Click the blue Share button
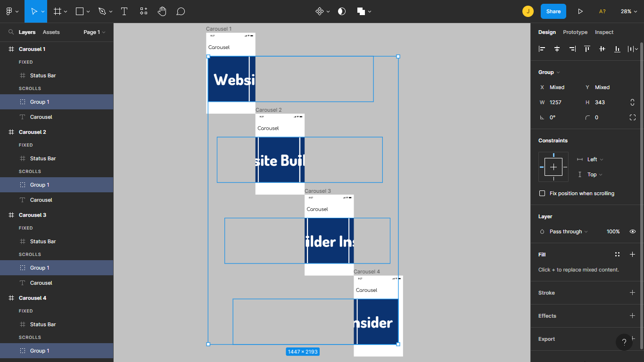The width and height of the screenshot is (644, 362). click(553, 11)
